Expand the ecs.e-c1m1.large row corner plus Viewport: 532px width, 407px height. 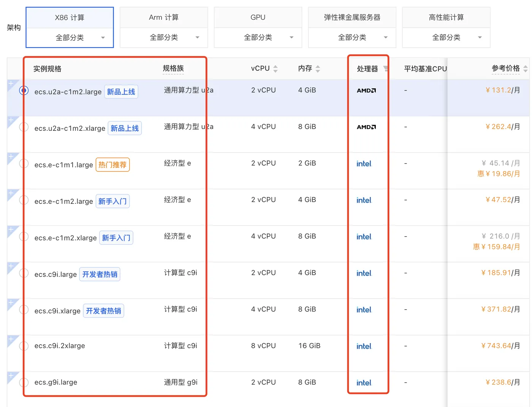(x=11, y=157)
